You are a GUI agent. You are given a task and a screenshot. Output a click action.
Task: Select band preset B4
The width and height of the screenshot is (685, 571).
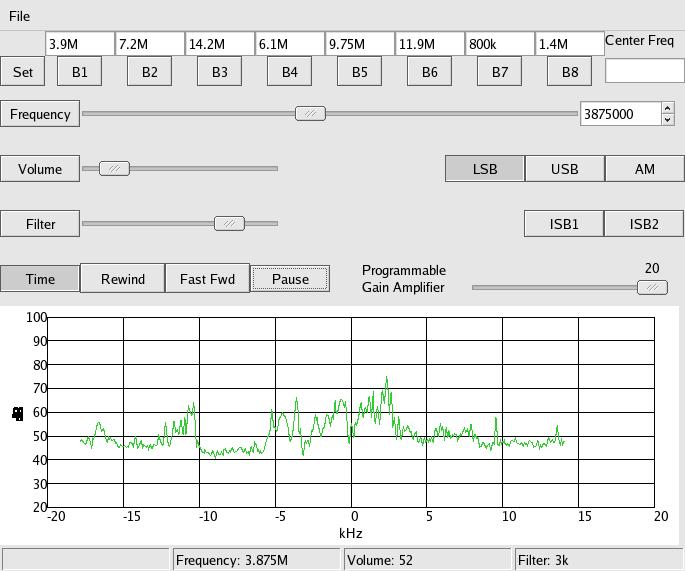click(290, 71)
